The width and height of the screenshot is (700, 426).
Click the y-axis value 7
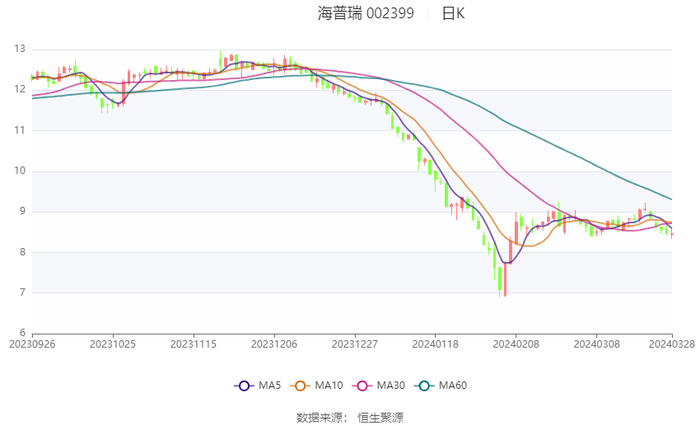[x=22, y=292]
